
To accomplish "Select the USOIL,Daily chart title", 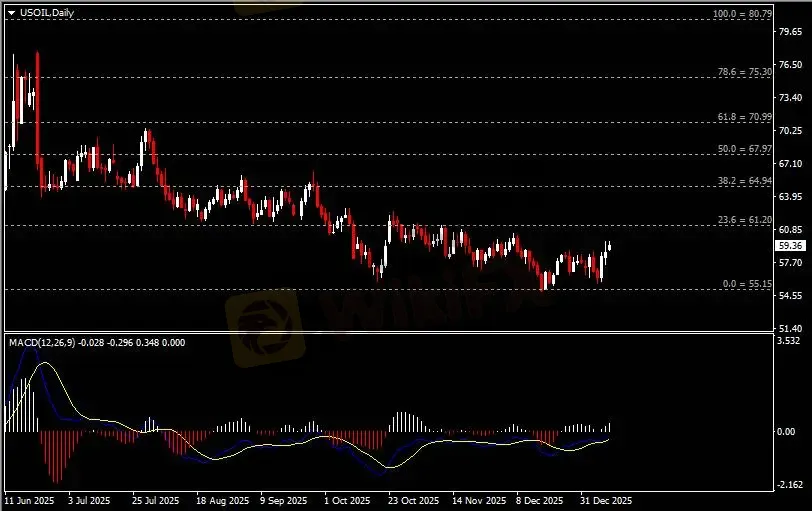I will 47,13.
